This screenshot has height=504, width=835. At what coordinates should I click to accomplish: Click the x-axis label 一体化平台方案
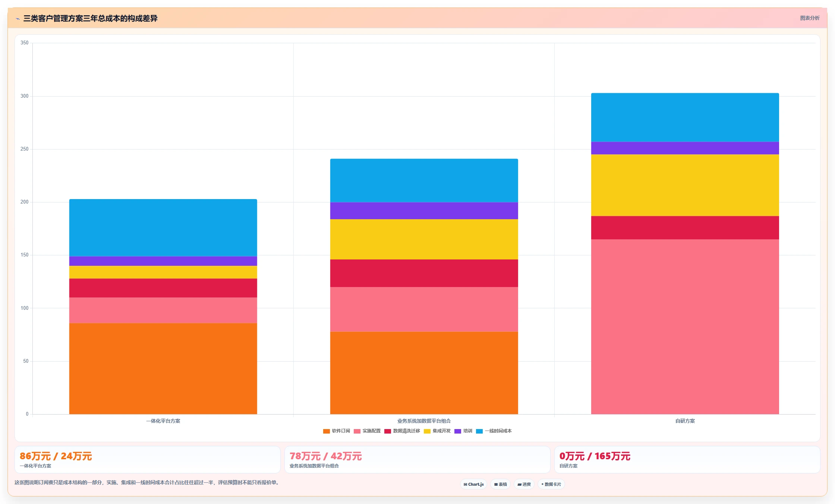coord(163,421)
